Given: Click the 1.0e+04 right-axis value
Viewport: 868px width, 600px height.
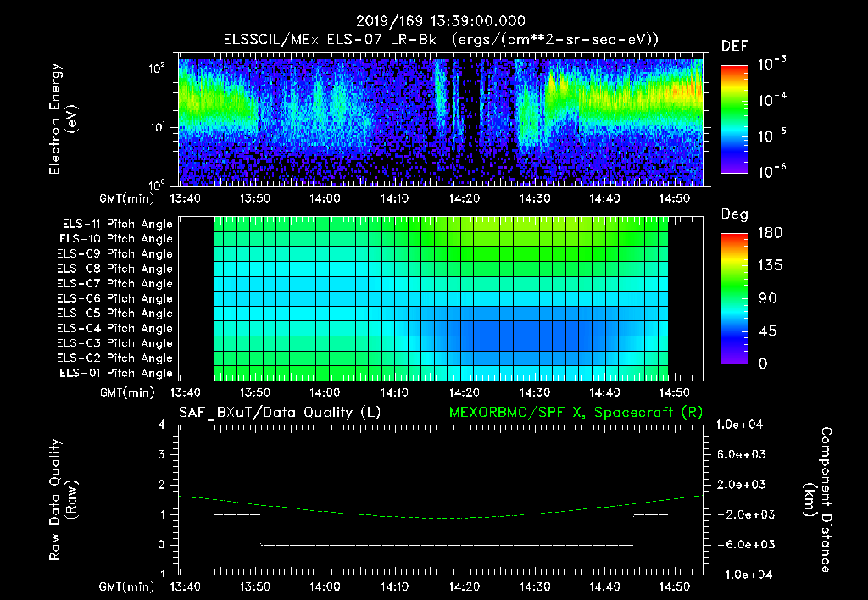Looking at the screenshot, I should 739,425.
